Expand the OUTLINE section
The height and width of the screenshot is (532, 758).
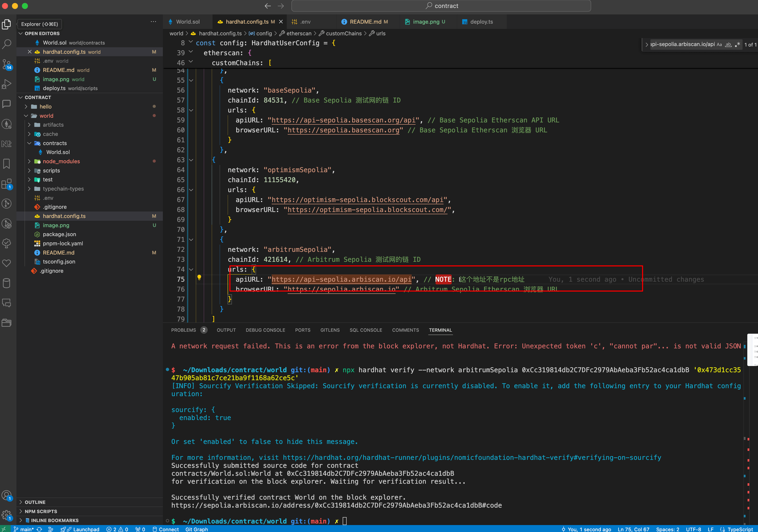click(x=21, y=502)
